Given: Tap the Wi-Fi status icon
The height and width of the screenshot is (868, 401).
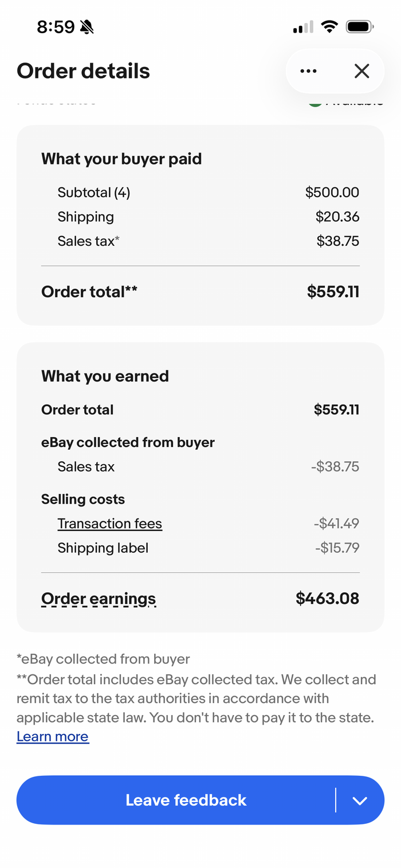Looking at the screenshot, I should point(329,26).
